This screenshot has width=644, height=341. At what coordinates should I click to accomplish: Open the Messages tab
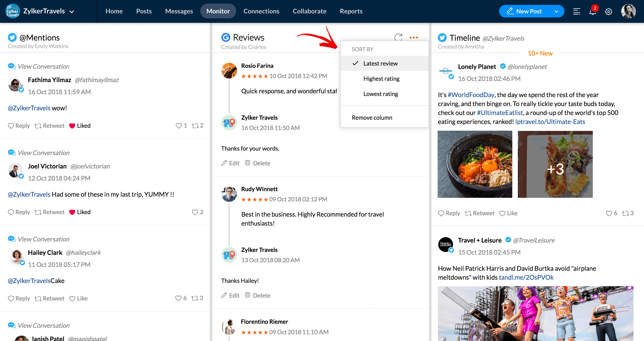point(179,11)
